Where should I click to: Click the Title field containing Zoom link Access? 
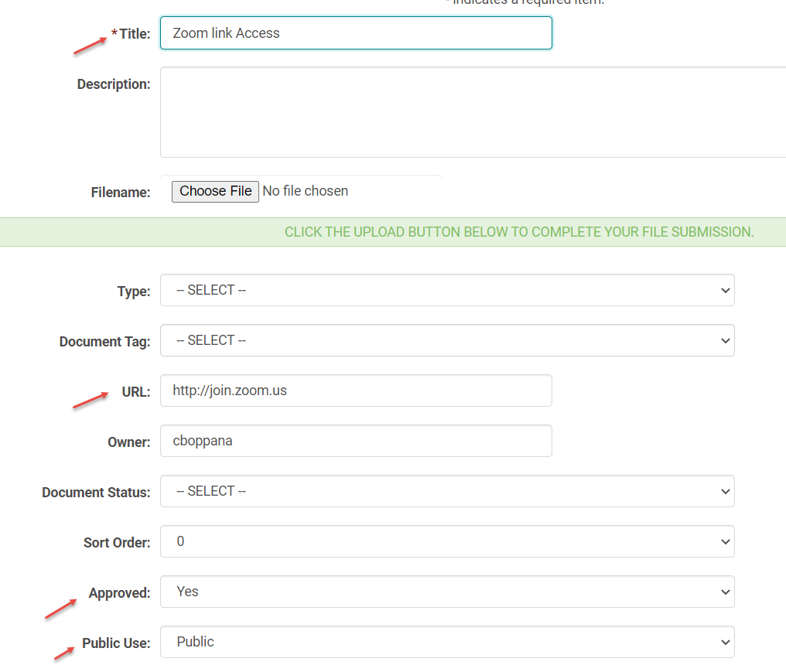(356, 32)
